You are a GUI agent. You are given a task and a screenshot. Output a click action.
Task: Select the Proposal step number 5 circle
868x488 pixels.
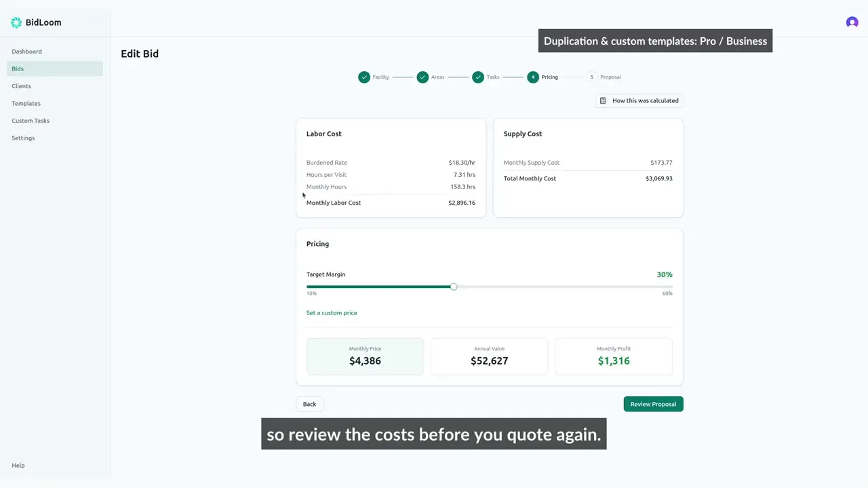(591, 77)
